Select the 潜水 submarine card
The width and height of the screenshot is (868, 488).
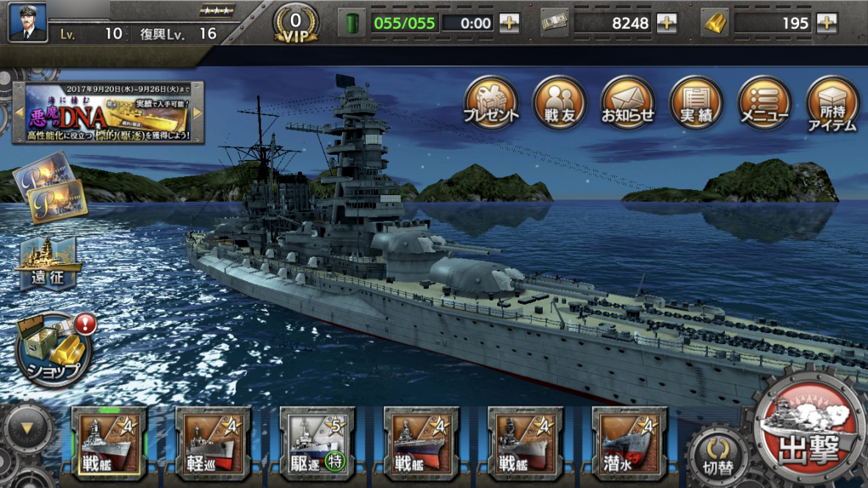pos(629,444)
